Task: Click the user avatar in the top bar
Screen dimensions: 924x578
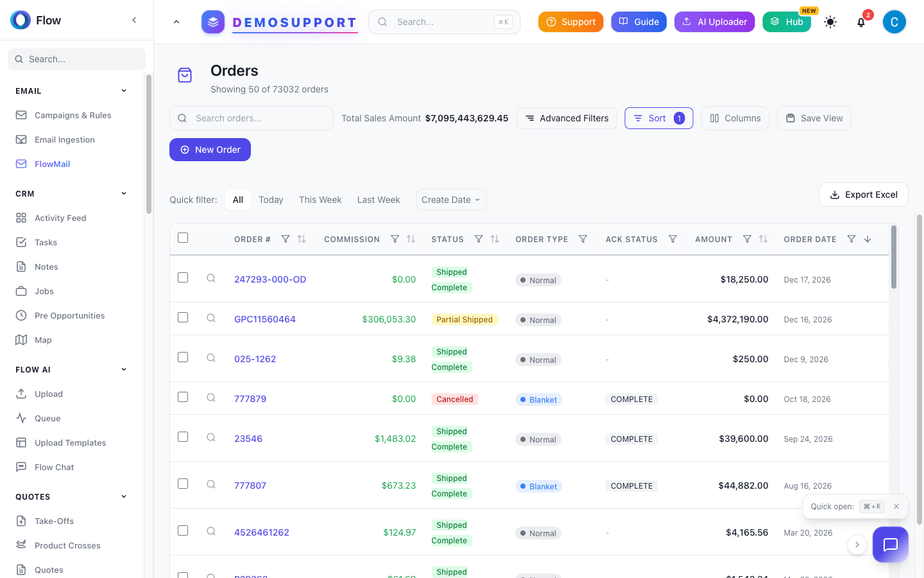Action: pos(894,21)
